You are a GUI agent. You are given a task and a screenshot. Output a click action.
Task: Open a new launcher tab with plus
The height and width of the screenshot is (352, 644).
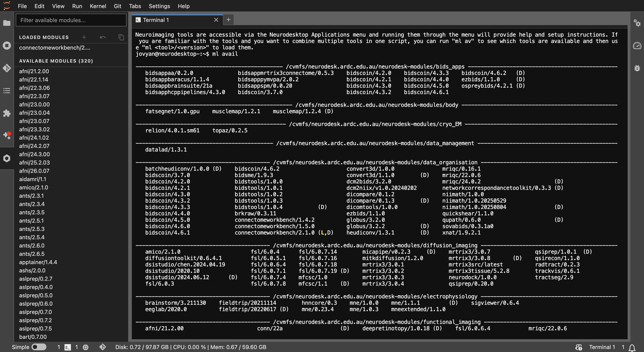point(228,20)
